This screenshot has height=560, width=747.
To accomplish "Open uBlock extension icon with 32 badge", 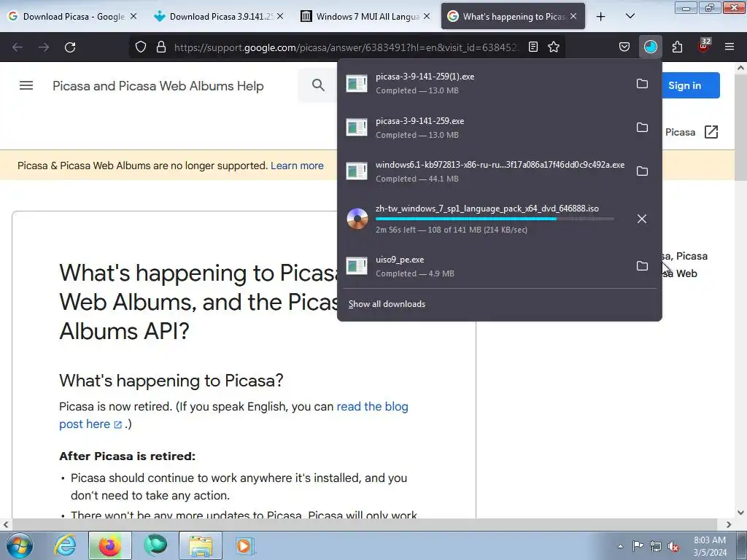I will click(704, 46).
